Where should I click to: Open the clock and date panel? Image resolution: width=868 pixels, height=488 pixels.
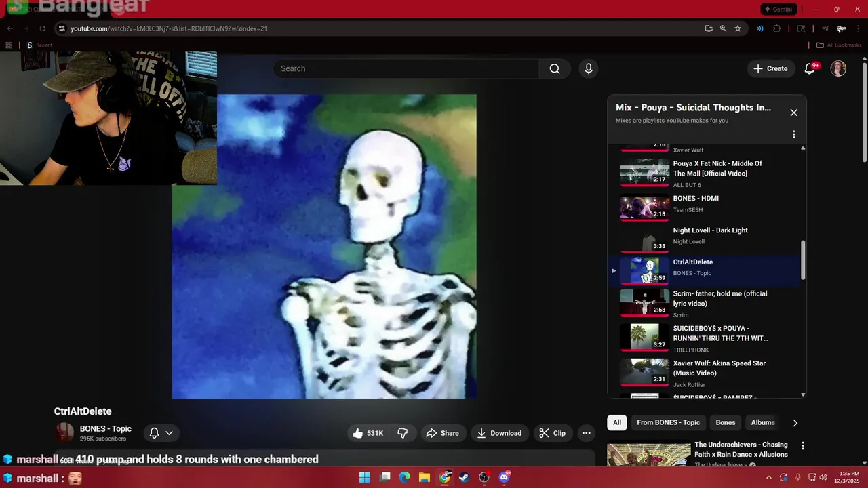(x=848, y=477)
